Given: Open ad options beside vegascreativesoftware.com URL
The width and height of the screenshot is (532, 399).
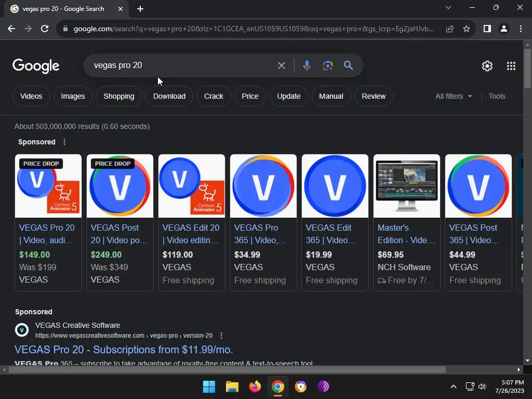Looking at the screenshot, I should pyautogui.click(x=221, y=336).
